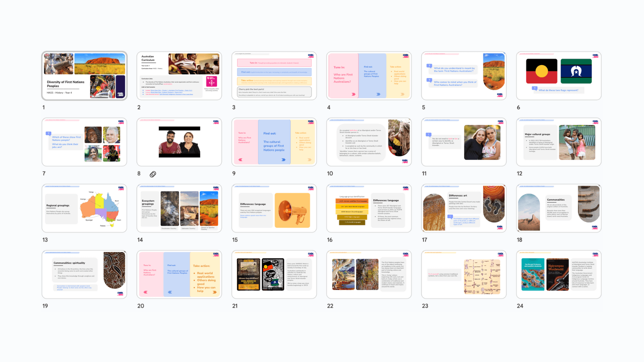Click the linked-slide icon beside slide 8

tap(153, 174)
